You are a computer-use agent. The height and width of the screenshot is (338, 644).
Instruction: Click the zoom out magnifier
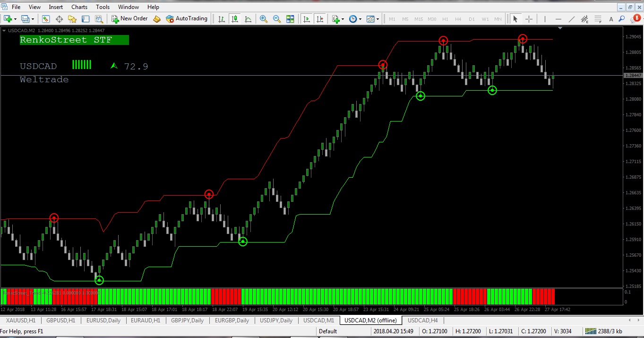[277, 19]
